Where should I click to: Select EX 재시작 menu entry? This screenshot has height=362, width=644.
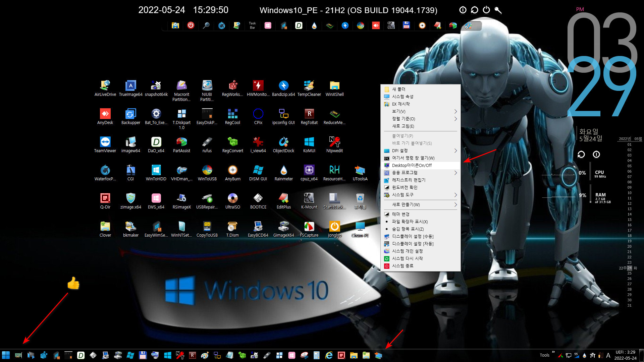click(421, 104)
